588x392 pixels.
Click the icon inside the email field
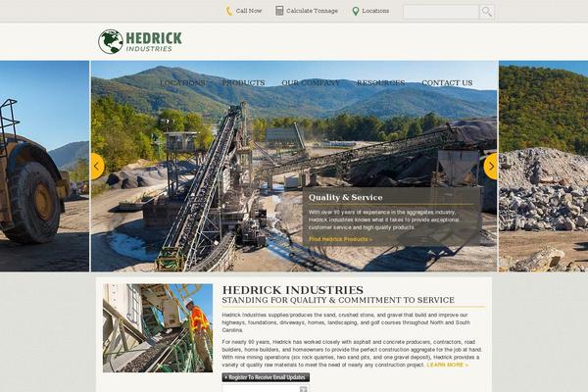[x=304, y=389]
